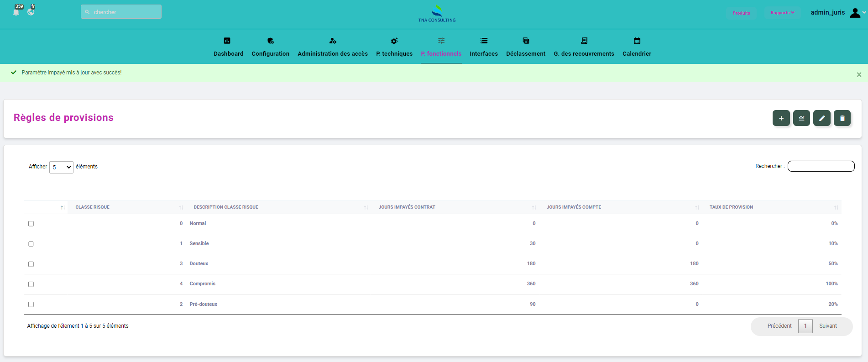Click the trash delete icon
The image size is (868, 362).
842,118
